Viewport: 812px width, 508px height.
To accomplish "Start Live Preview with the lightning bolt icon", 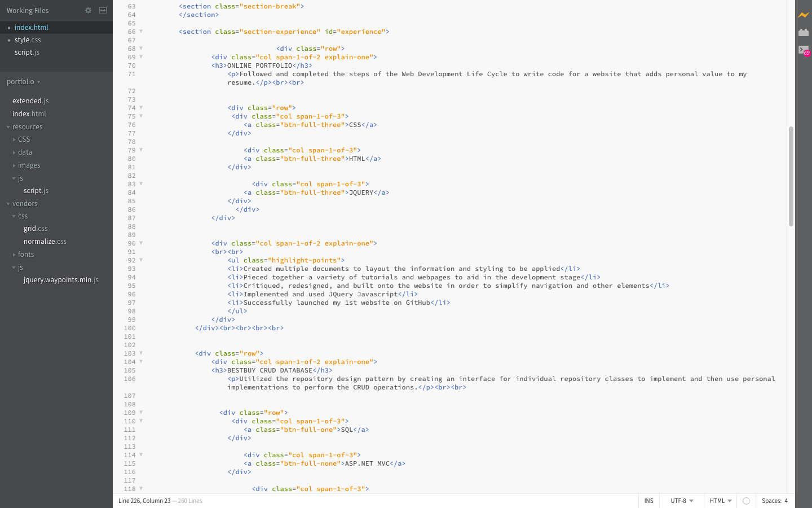I will click(x=804, y=15).
